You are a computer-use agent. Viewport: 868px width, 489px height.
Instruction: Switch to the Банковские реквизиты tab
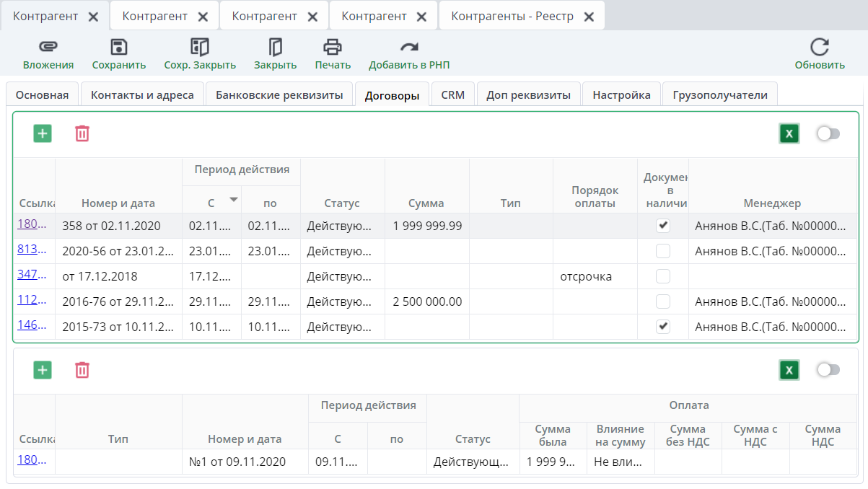click(279, 95)
